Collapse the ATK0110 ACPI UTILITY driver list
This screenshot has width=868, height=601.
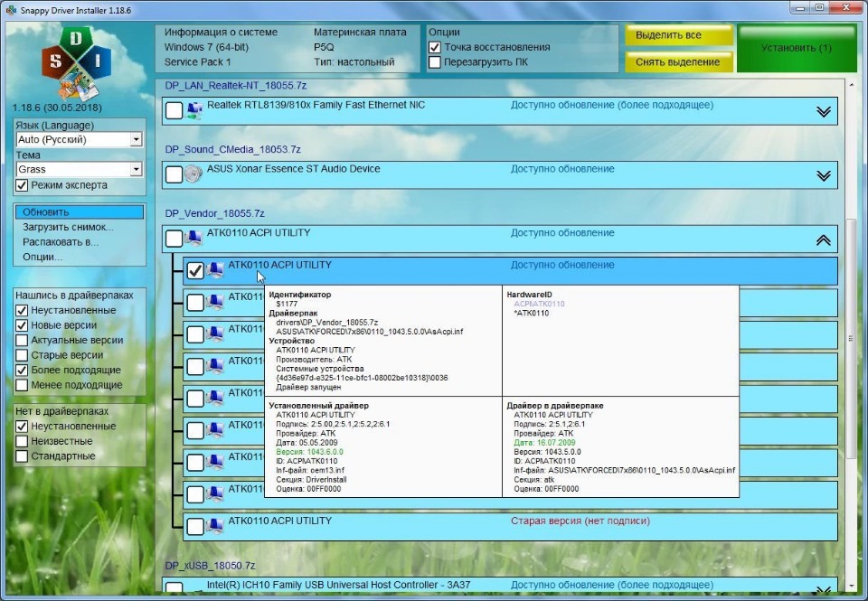tap(823, 239)
